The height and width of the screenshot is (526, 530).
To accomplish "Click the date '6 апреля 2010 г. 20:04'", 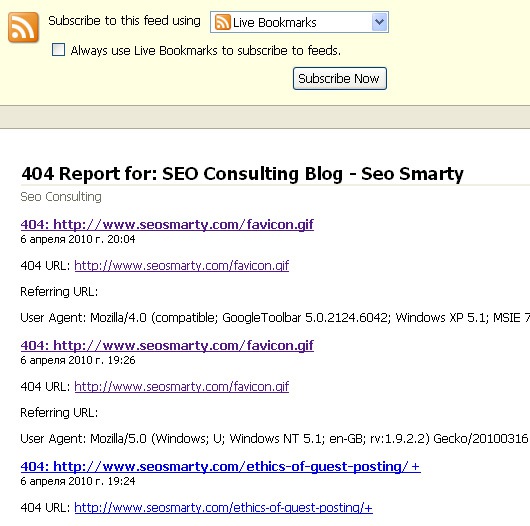I will click(x=78, y=239).
